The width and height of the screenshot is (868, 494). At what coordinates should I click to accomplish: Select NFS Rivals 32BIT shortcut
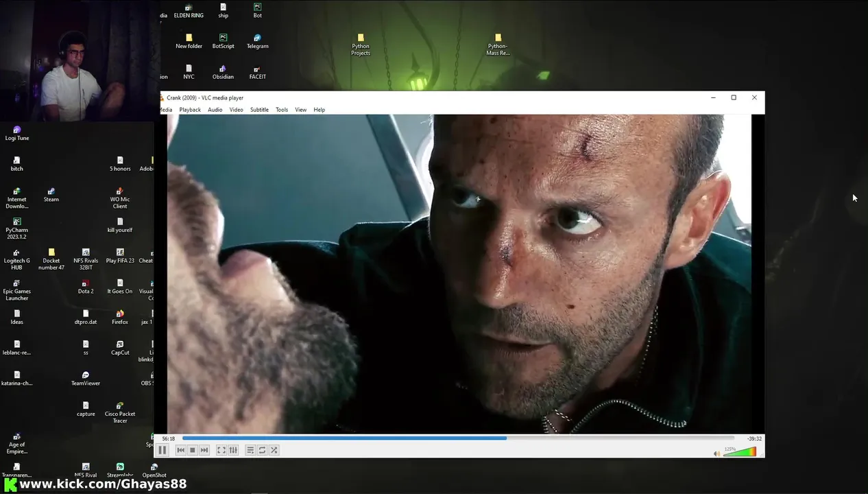pyautogui.click(x=86, y=259)
